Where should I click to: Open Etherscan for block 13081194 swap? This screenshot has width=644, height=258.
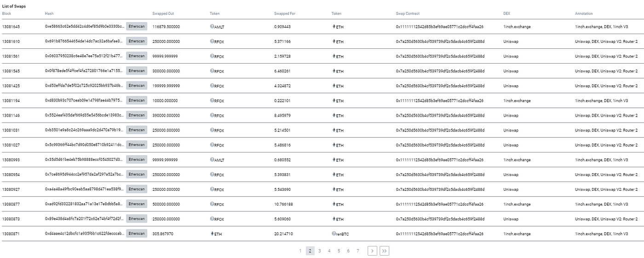tap(137, 100)
